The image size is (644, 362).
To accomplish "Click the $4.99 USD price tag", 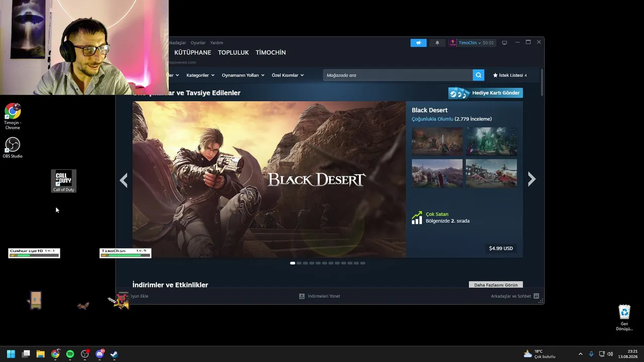I will pos(501,248).
